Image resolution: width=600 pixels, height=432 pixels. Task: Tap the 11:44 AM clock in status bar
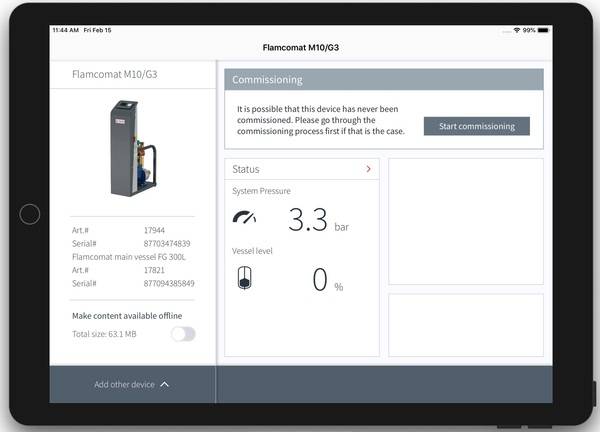pyautogui.click(x=65, y=30)
